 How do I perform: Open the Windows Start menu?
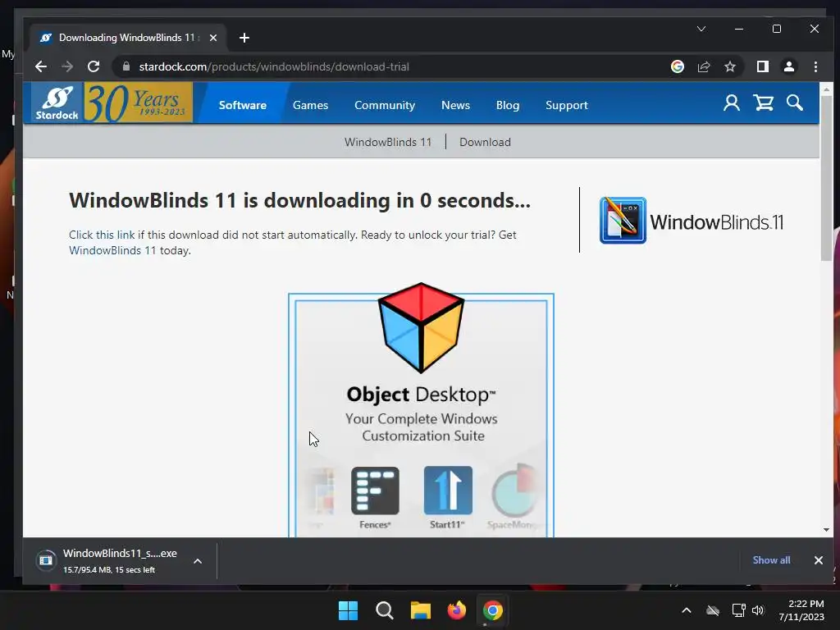pyautogui.click(x=348, y=610)
